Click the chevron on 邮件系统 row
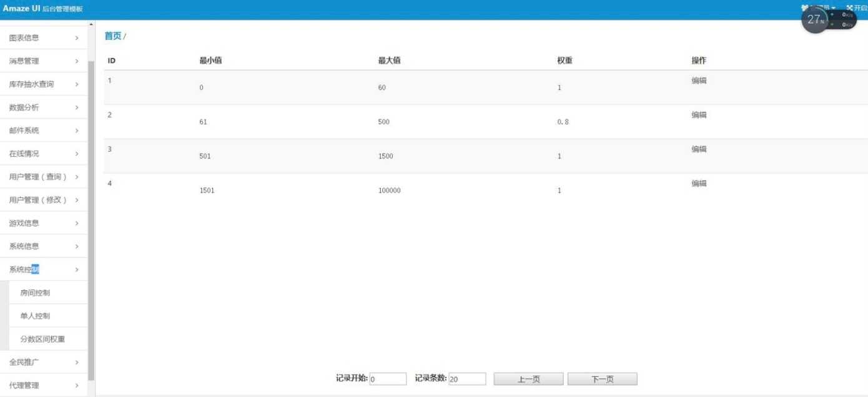The image size is (868, 397). (77, 131)
